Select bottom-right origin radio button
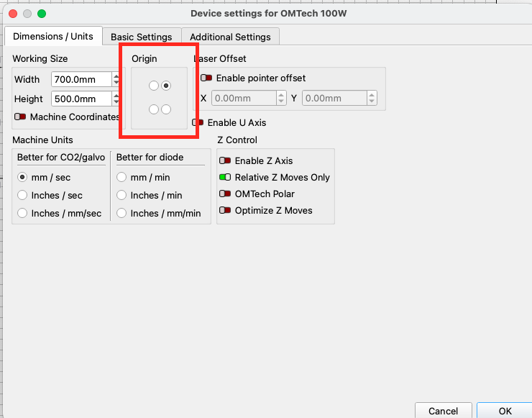The width and height of the screenshot is (532, 418). 166,109
